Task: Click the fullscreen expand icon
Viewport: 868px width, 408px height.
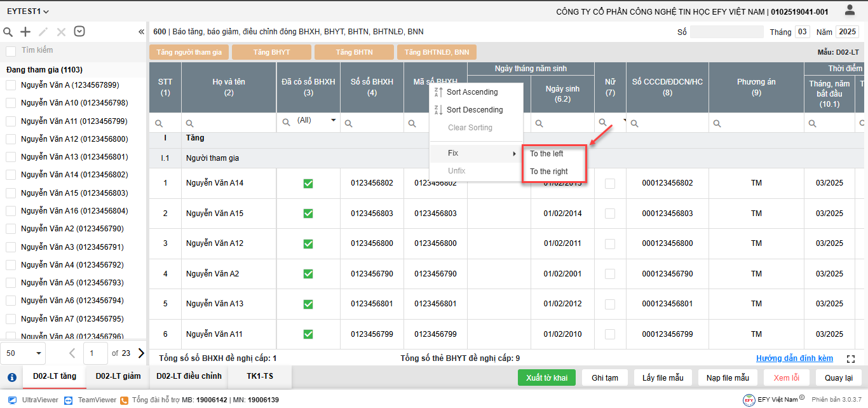Action: tap(851, 359)
